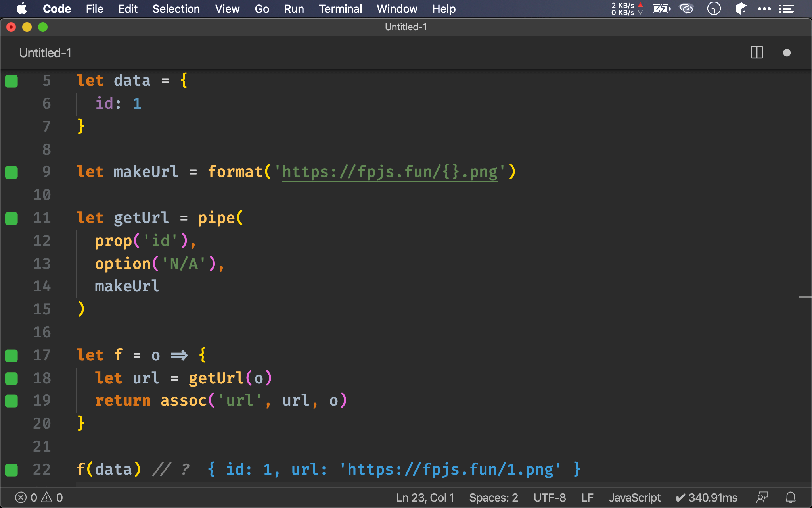Open the Notification Center list icon
Screen dimensions: 812x508
786,9
